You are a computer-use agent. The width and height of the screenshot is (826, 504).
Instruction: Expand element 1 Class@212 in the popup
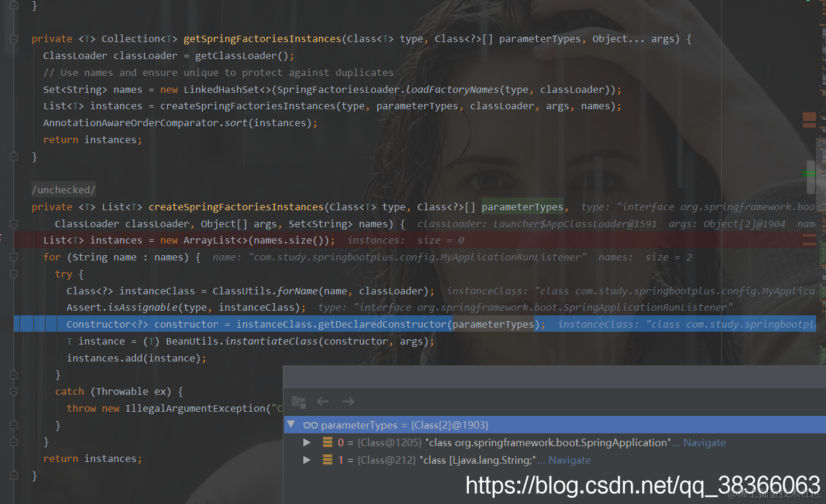click(x=307, y=460)
